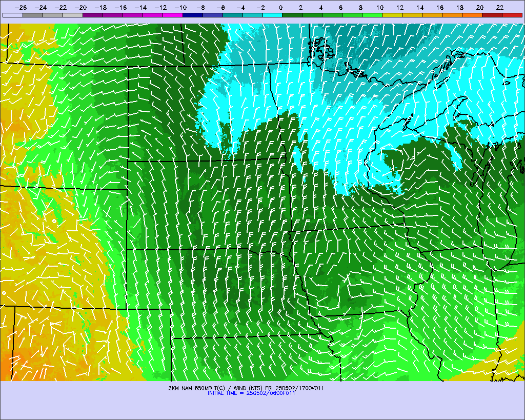Click the '8' legend label
Screen dimensions: 525x420
click(x=360, y=8)
